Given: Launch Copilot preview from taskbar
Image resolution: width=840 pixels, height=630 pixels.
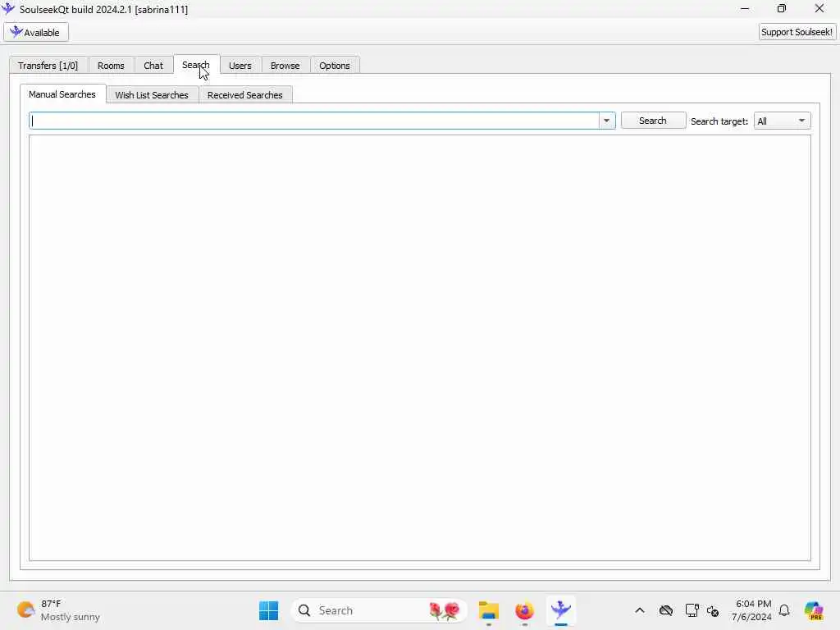Looking at the screenshot, I should pos(814,610).
